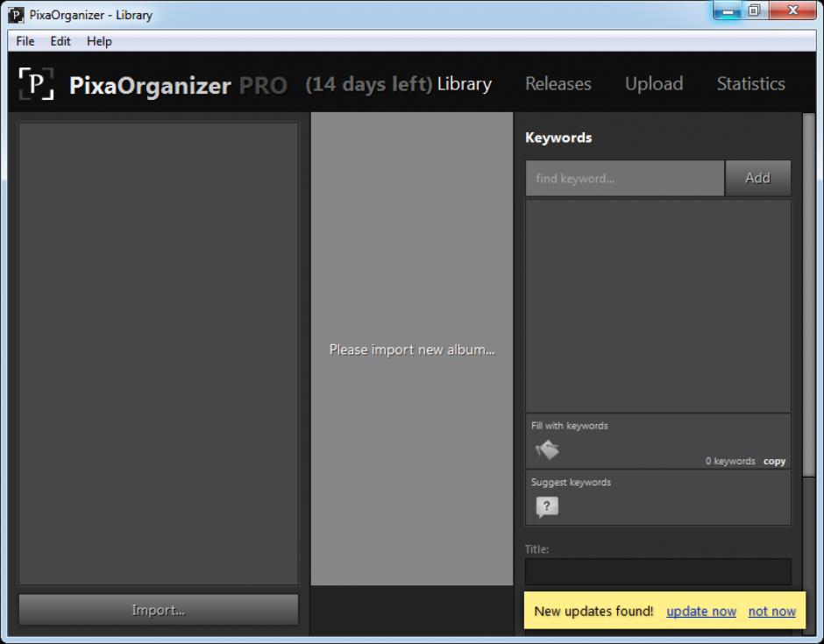Click the copy keywords link
824x644 pixels.
coord(775,461)
